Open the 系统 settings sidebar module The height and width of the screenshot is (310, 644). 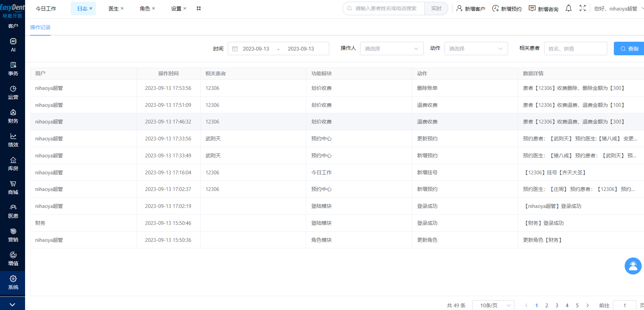pyautogui.click(x=13, y=283)
